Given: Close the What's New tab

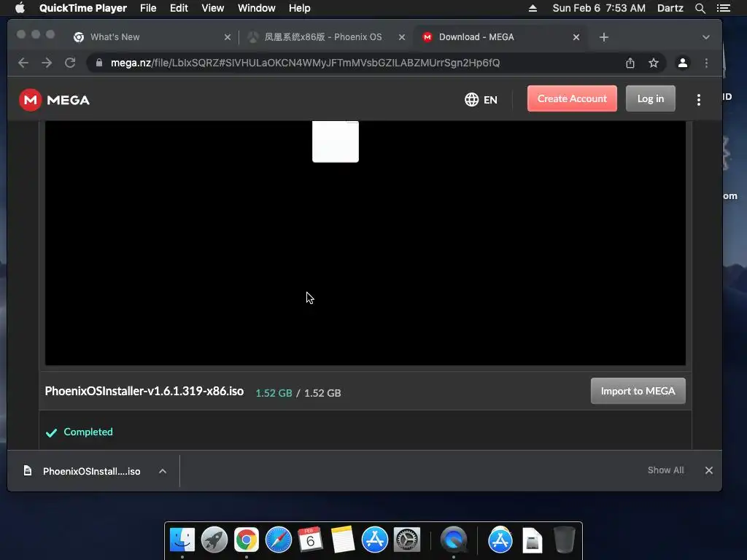Looking at the screenshot, I should point(228,37).
